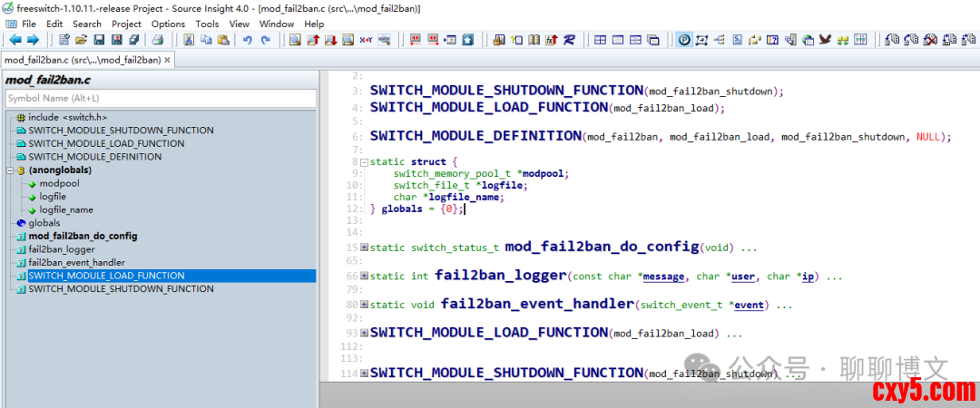This screenshot has height=408, width=980.
Task: Click the Cut scissors icon
Action: [x=189, y=40]
